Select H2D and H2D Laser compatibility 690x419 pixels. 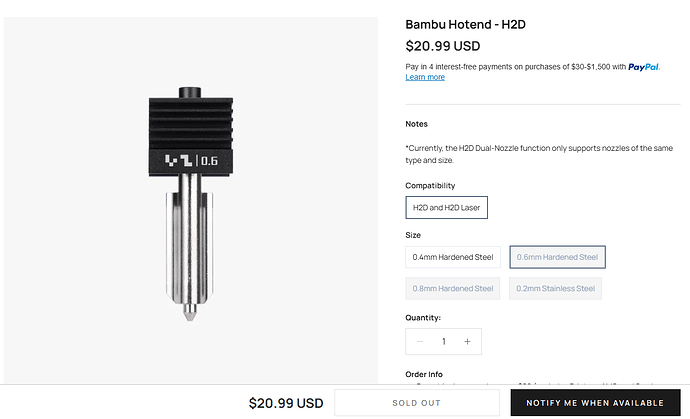pyautogui.click(x=446, y=208)
